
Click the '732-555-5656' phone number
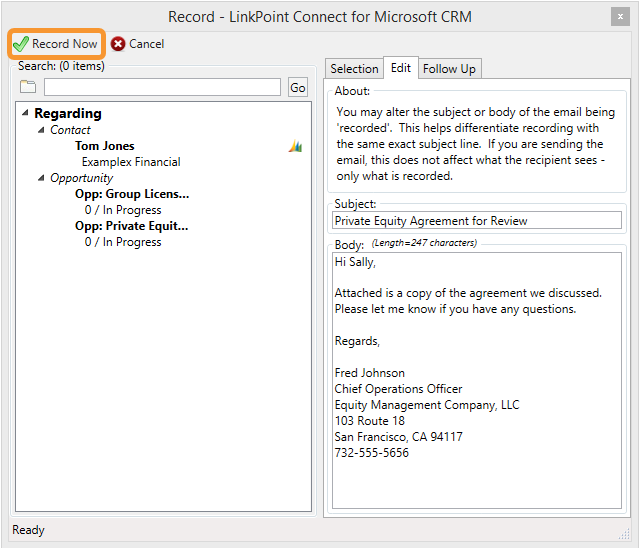tap(372, 453)
